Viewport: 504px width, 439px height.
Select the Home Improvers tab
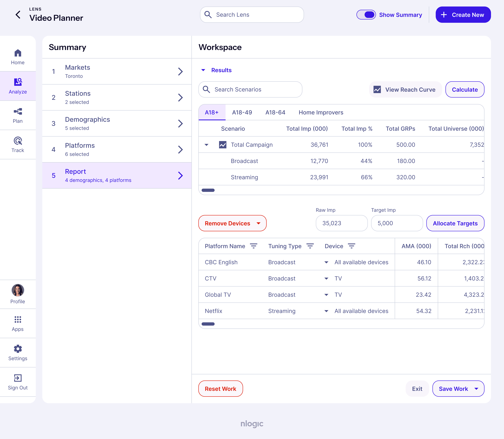(321, 112)
